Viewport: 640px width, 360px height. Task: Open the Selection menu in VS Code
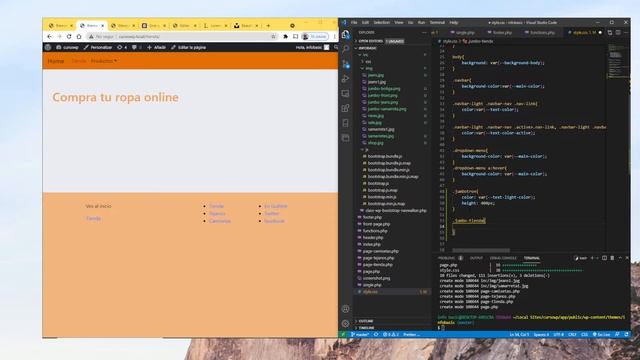click(382, 22)
